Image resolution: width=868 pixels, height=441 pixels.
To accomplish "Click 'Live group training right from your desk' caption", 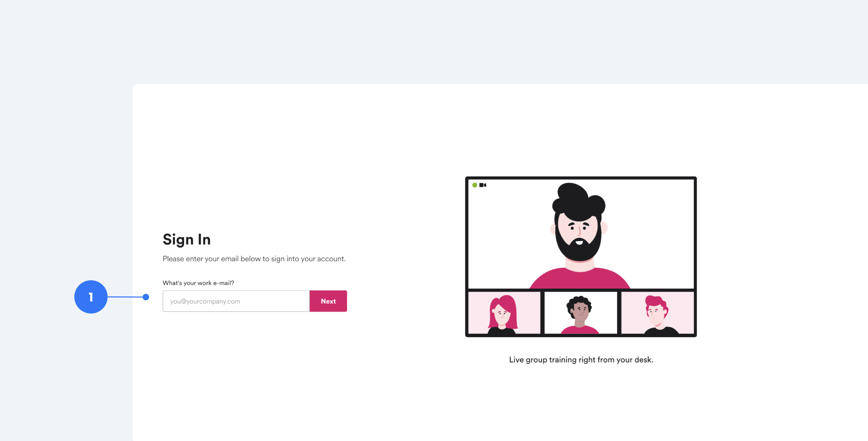I will [581, 359].
